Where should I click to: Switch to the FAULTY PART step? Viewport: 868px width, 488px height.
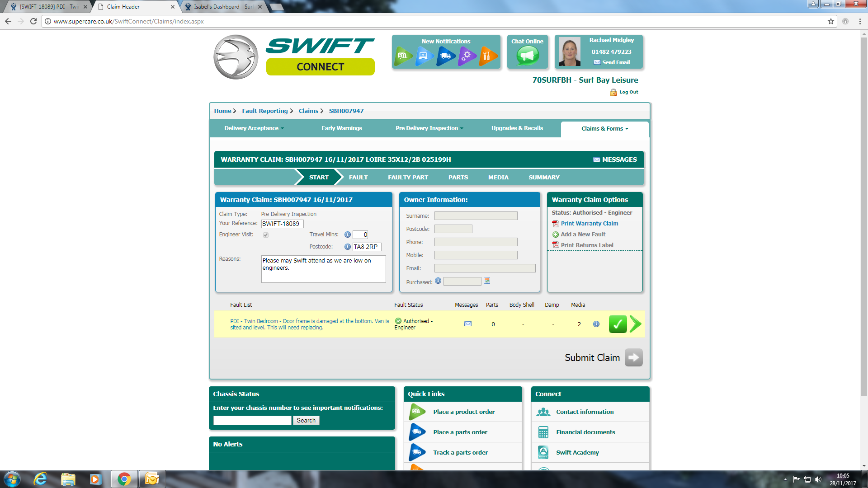coord(408,178)
